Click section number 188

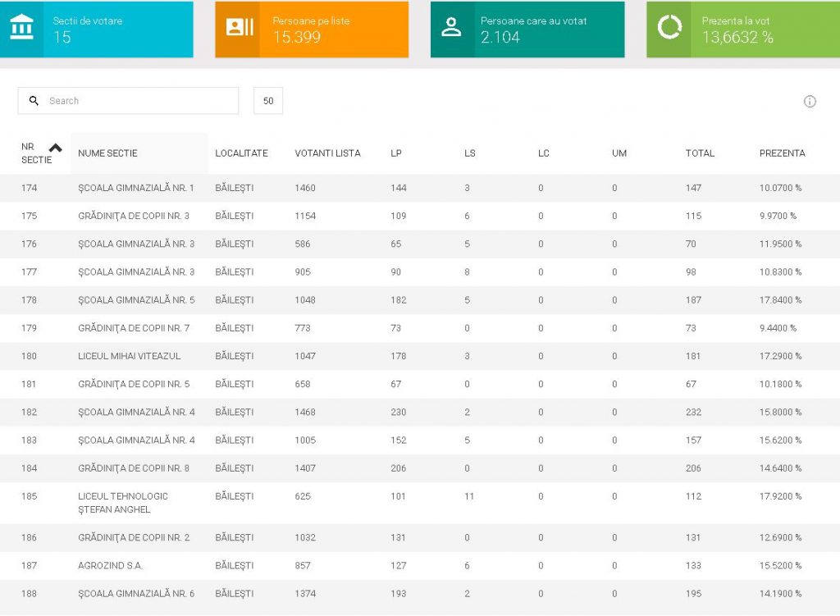click(30, 594)
